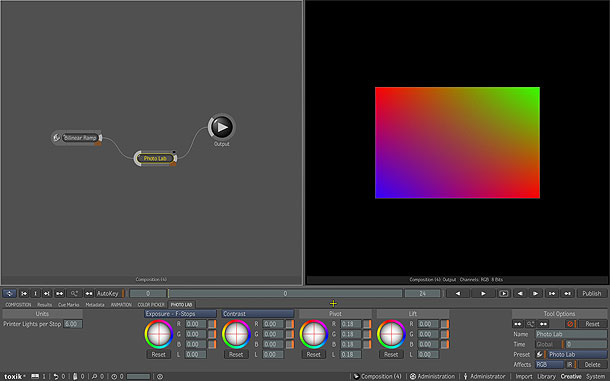Open the Exposure - F-Stops dropdown
This screenshot has height=381, width=610.
click(180, 314)
